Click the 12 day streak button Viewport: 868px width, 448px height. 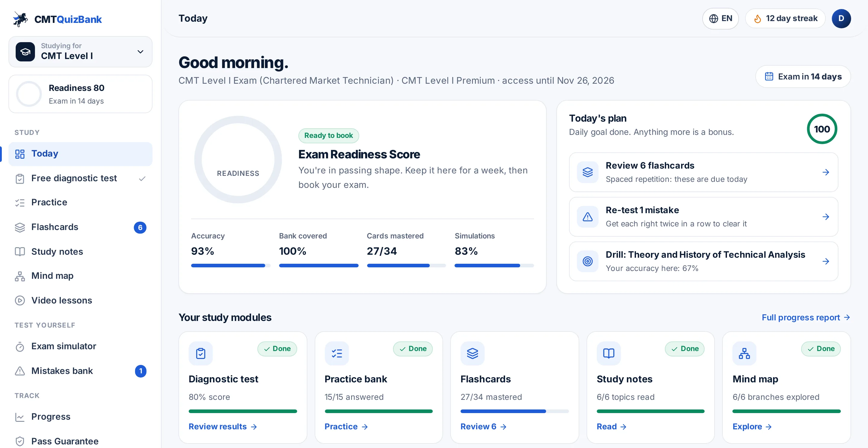785,18
